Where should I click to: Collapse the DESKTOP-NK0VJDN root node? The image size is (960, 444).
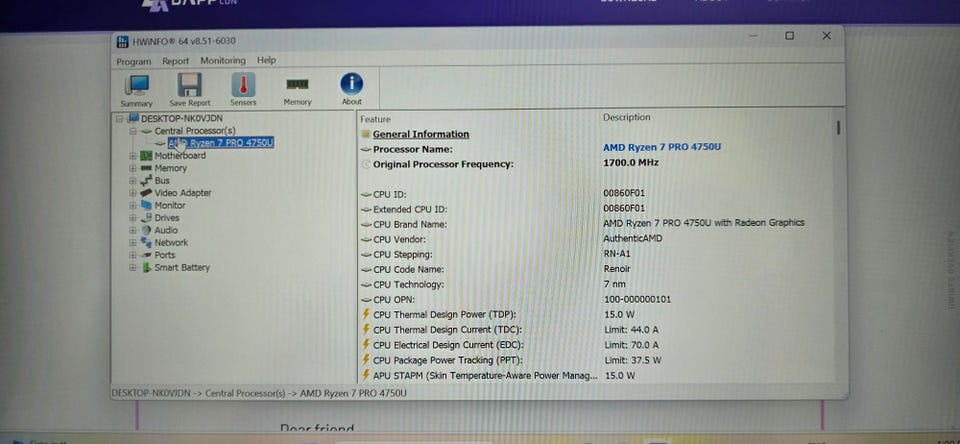(119, 119)
